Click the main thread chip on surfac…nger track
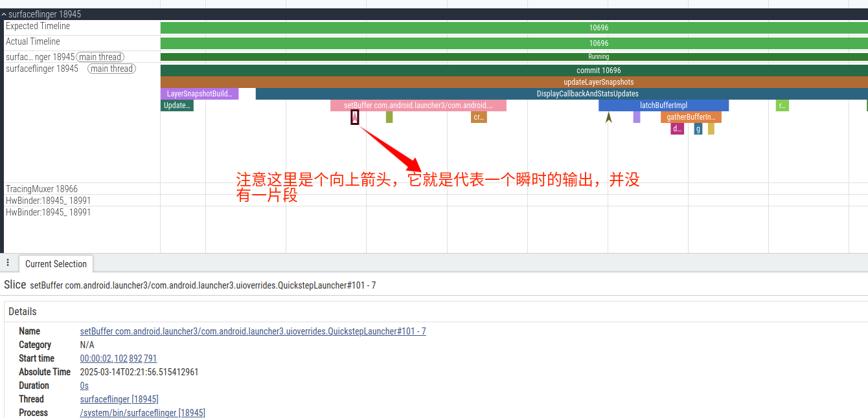This screenshot has width=868, height=418. tap(100, 57)
